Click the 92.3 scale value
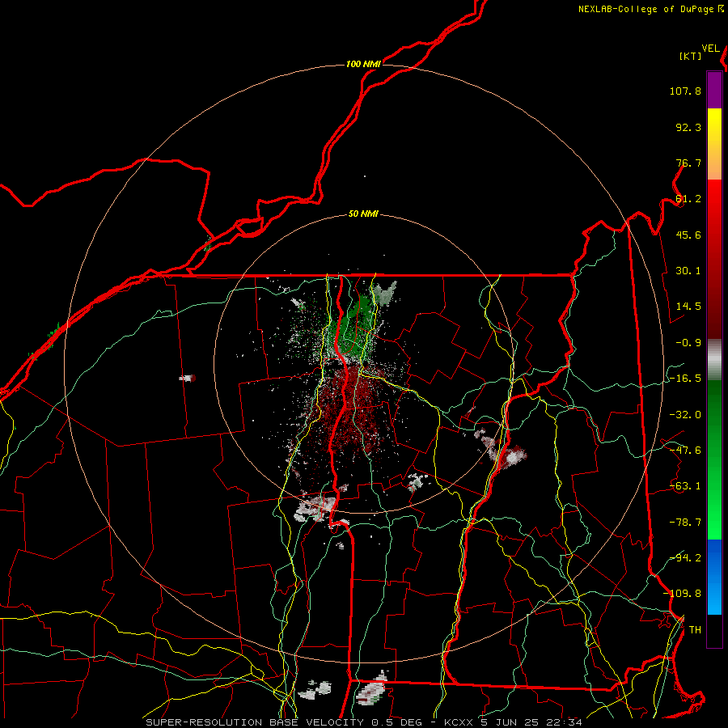Viewport: 728px width, 728px height. [x=688, y=127]
